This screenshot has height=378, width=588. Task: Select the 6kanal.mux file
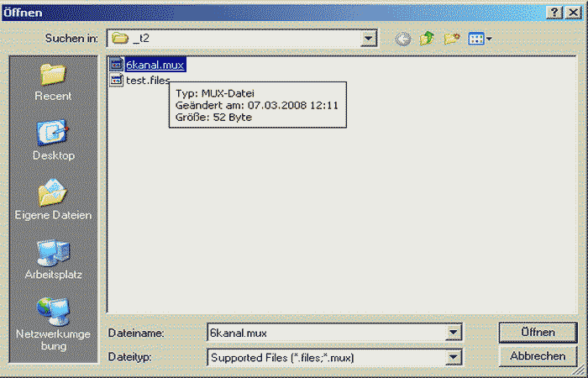[155, 65]
